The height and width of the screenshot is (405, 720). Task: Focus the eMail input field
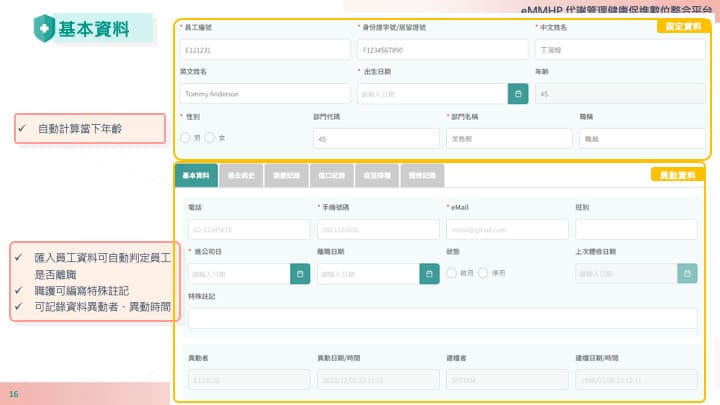[507, 229]
